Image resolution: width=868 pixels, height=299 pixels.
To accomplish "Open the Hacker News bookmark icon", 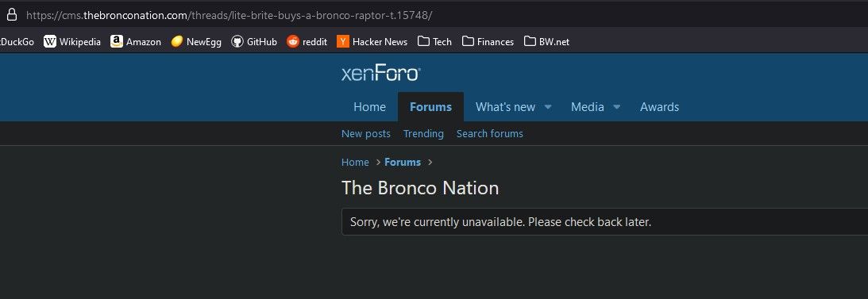I will [x=343, y=41].
